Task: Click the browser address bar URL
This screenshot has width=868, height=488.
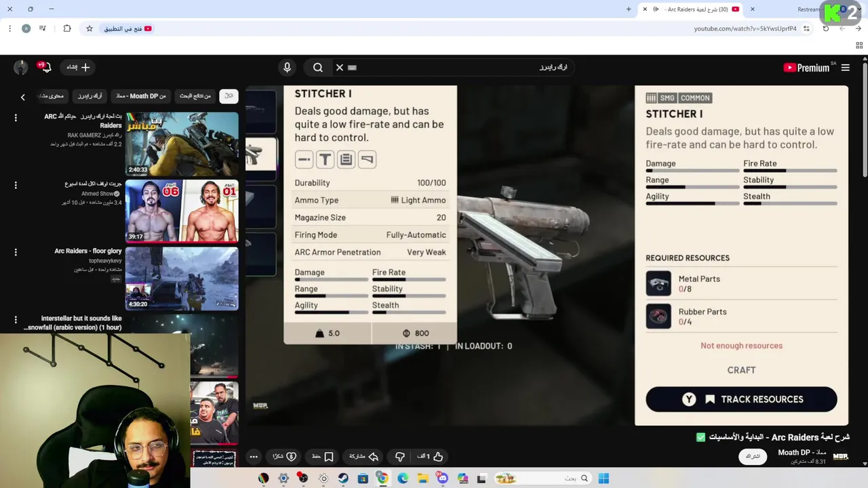Action: [745, 28]
